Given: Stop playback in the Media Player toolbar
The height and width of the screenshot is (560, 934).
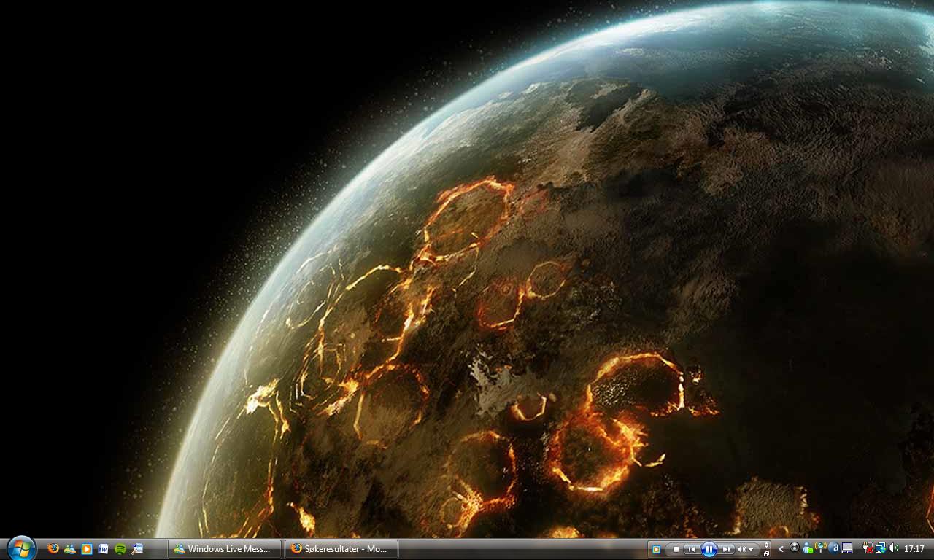Looking at the screenshot, I should pos(676,549).
